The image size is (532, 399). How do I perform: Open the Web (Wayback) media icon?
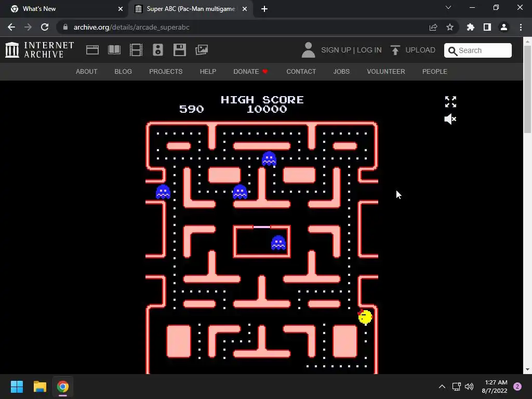92,50
